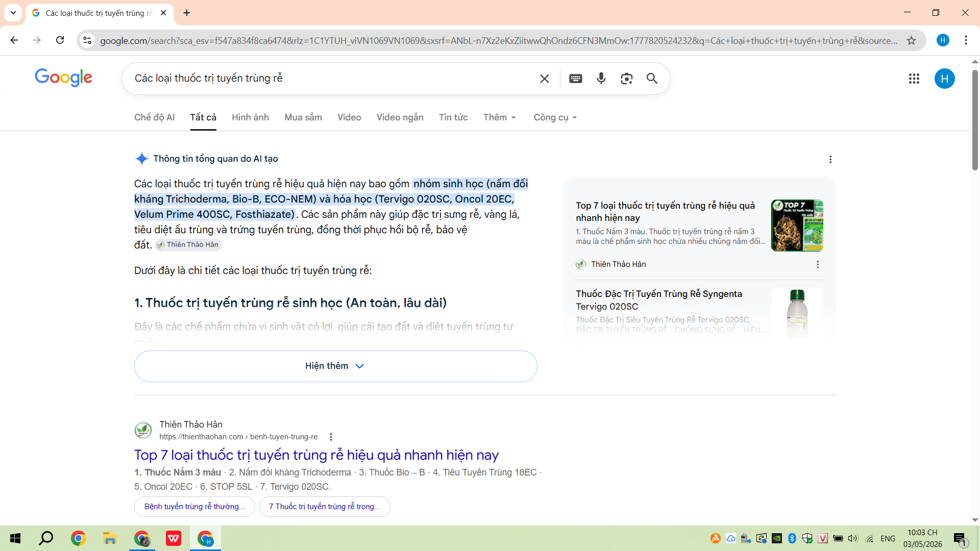Click the page vertical scrollbar thumb
980x551 pixels.
[975, 120]
